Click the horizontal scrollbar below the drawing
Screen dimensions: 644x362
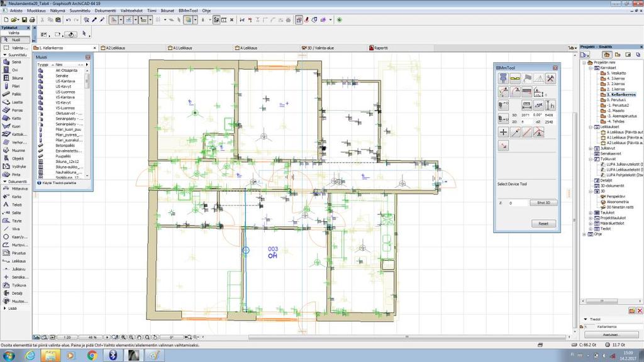click(x=407, y=337)
